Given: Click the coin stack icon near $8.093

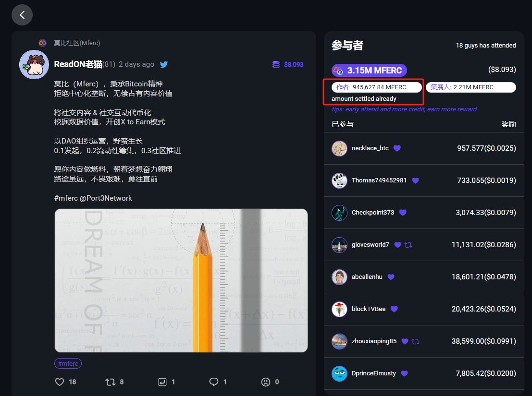Looking at the screenshot, I should [x=276, y=64].
